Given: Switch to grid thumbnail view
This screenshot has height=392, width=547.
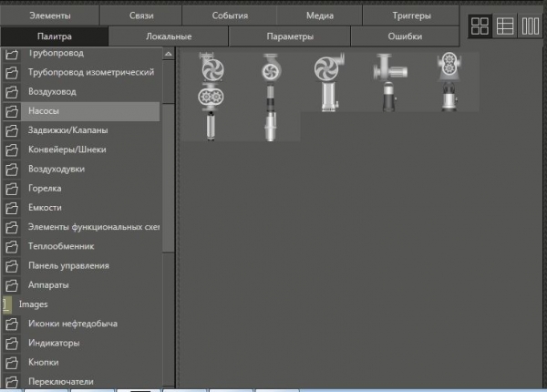Looking at the screenshot, I should [x=480, y=26].
